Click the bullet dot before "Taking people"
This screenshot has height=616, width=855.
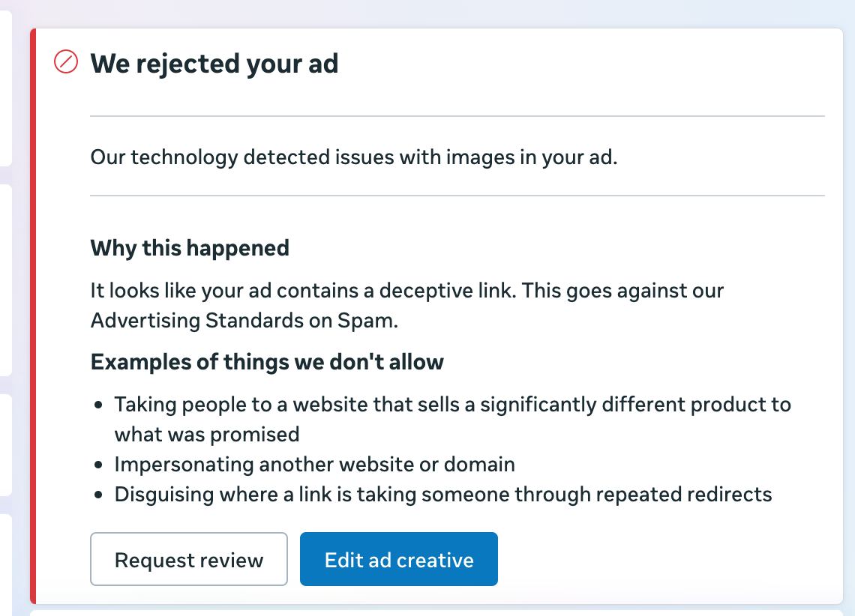point(99,405)
